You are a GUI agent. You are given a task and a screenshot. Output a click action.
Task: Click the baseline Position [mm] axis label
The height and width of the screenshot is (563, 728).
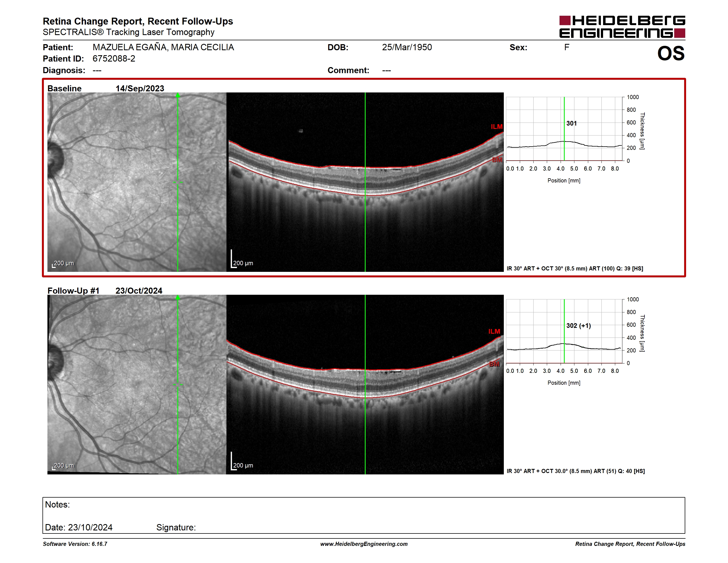pos(564,180)
